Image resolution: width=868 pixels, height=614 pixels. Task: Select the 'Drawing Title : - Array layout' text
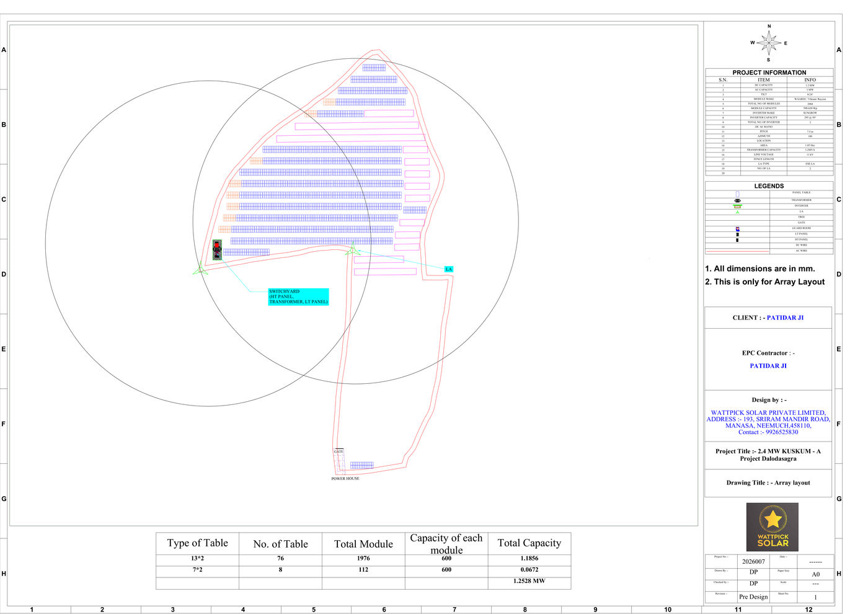[x=768, y=483]
